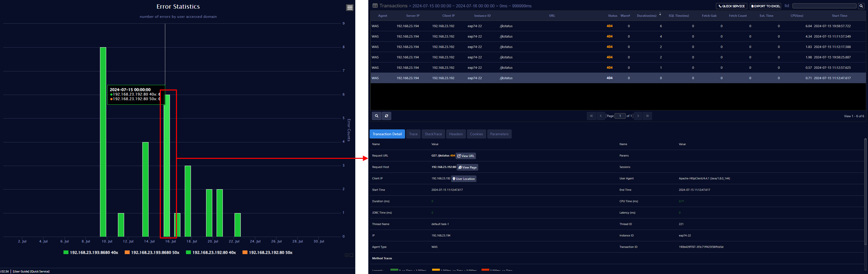Screen dimensions: 868x274
Task: Open the Headers tab
Action: pos(456,134)
